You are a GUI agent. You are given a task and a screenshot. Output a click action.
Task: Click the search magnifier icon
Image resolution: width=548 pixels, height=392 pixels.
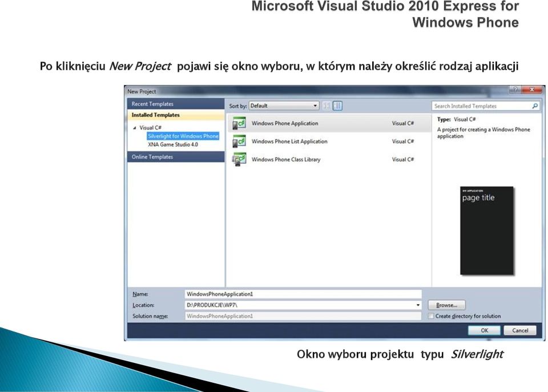coord(535,106)
